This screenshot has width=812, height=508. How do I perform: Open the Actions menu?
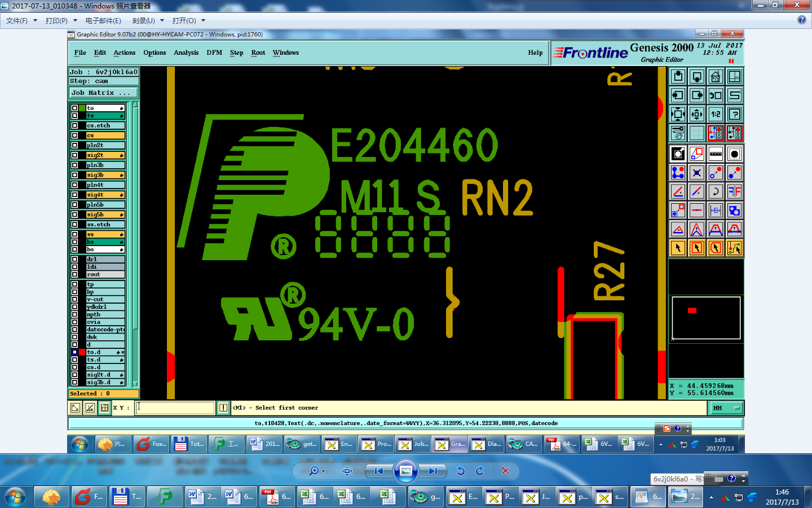pyautogui.click(x=125, y=52)
